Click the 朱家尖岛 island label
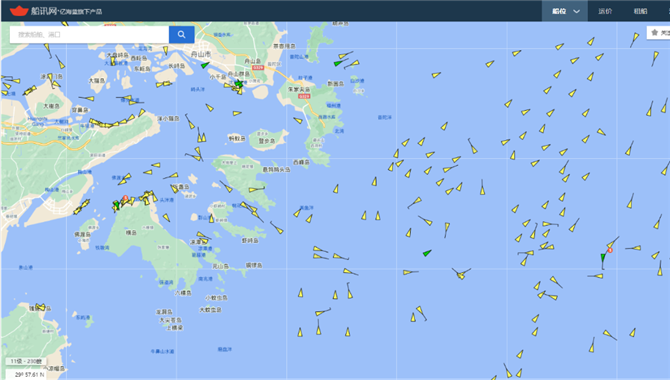The width and height of the screenshot is (670, 380). (299, 89)
